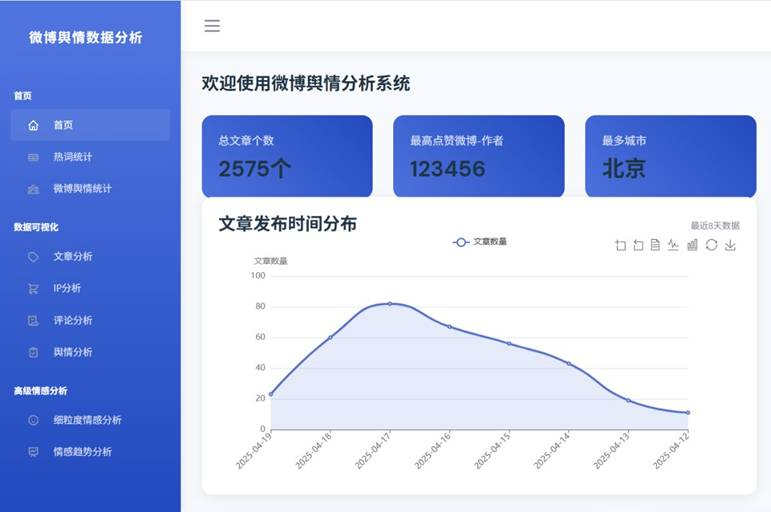
Task: Click the 最近8天数据 label
Action: [715, 226]
